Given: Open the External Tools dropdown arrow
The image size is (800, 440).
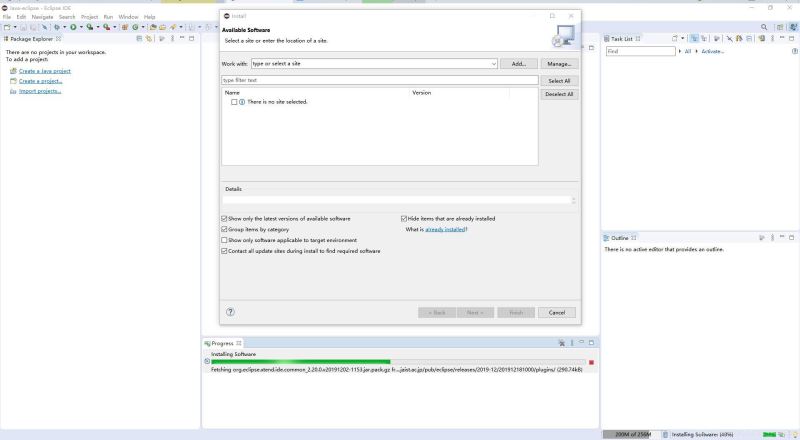Looking at the screenshot, I should [x=115, y=27].
